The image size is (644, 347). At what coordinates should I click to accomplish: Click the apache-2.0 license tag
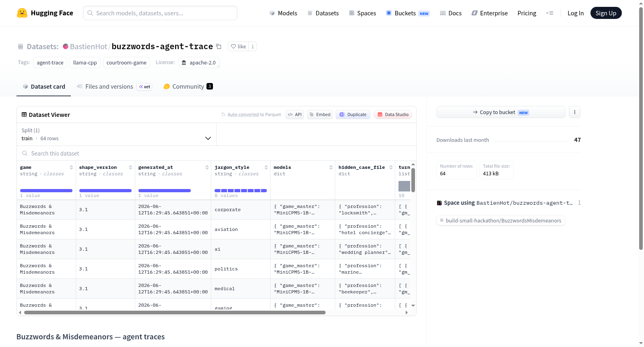coord(199,62)
